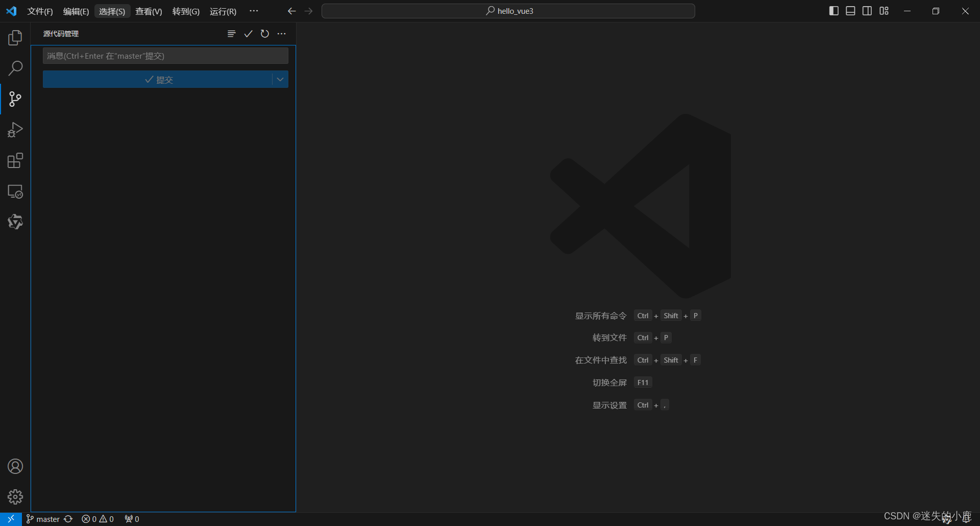Image resolution: width=980 pixels, height=526 pixels.
Task: Open the Explorer view in activity bar
Action: 15,38
